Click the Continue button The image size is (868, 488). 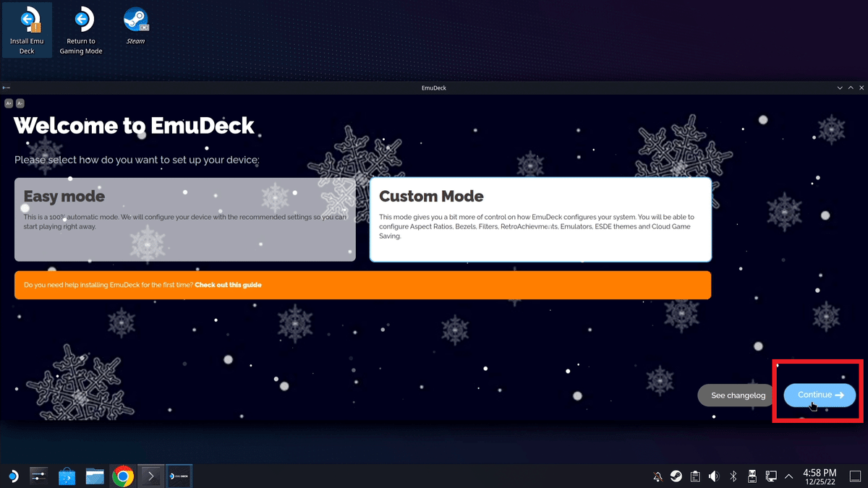(820, 395)
